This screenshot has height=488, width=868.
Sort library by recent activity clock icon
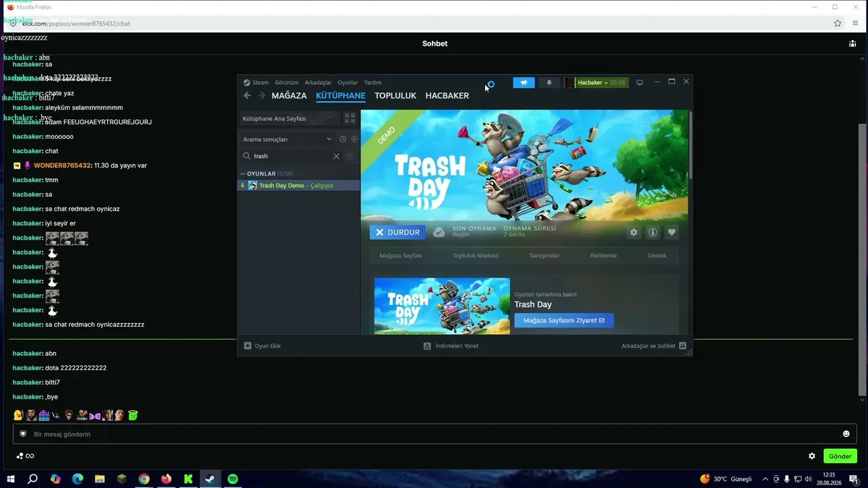coord(342,139)
